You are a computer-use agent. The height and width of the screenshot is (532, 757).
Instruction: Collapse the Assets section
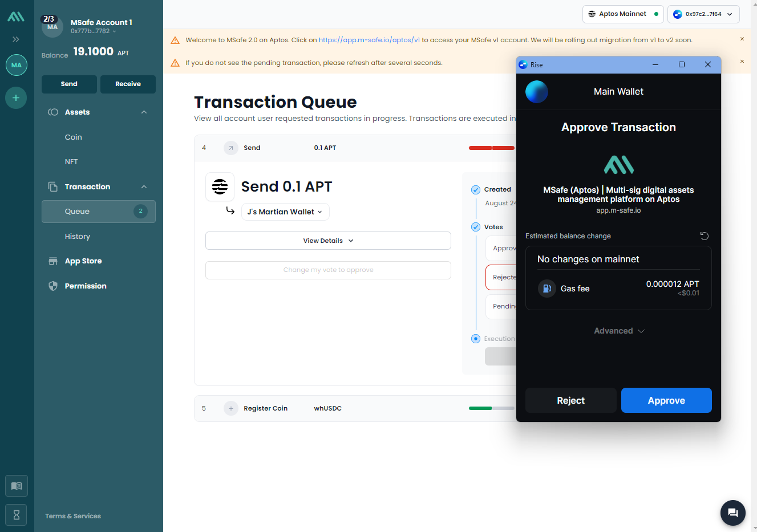pos(144,112)
